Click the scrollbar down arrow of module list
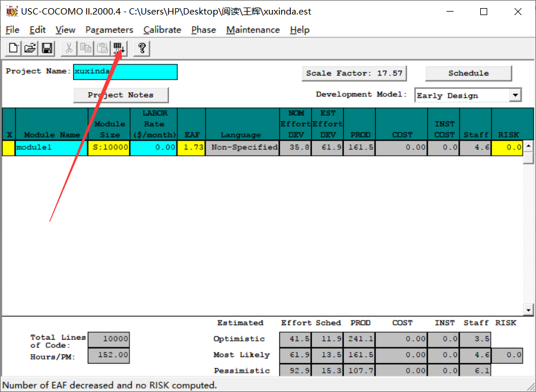Image resolution: width=536 pixels, height=392 pixels. point(528,310)
